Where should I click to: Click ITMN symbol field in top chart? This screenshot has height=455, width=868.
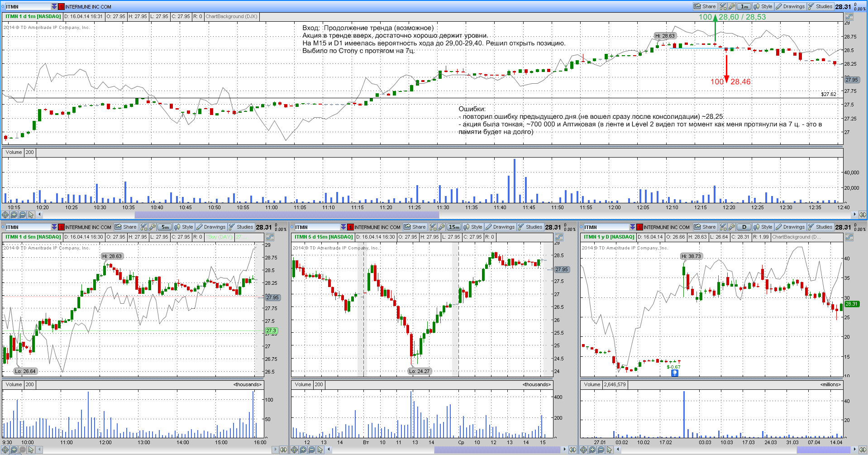pyautogui.click(x=27, y=6)
